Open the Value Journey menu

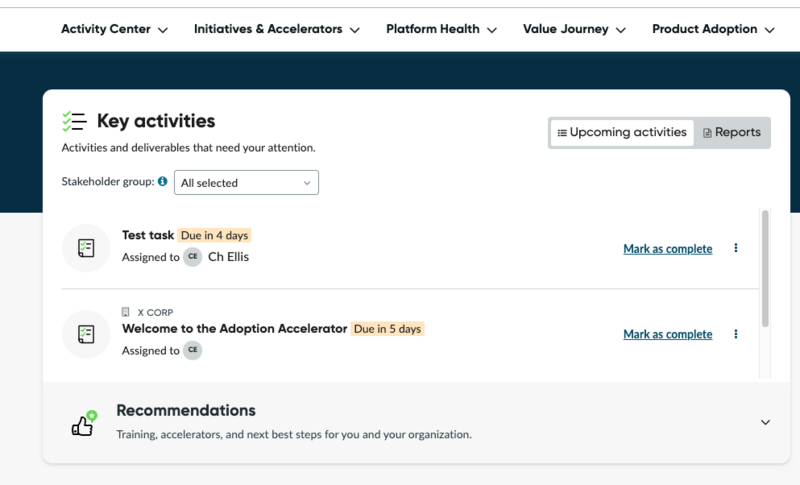574,29
